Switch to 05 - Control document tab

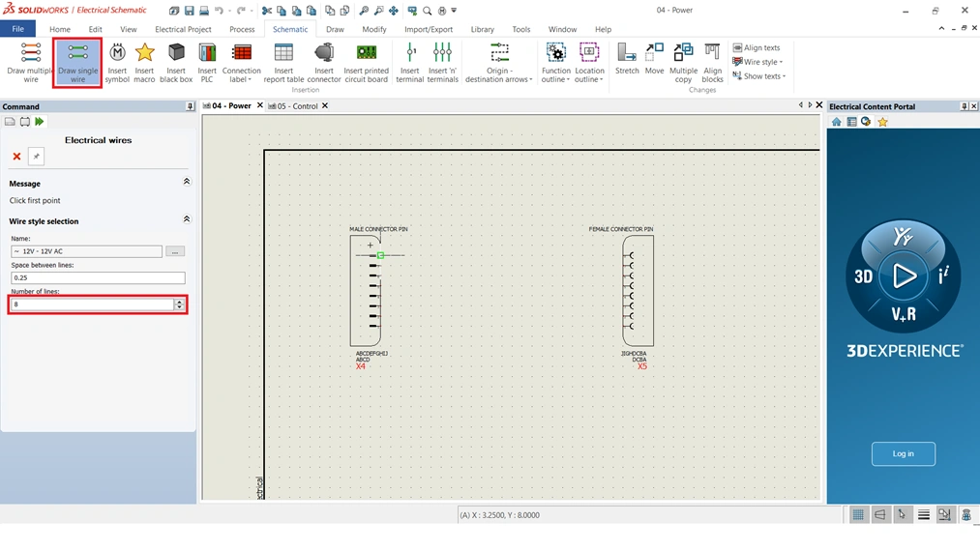pos(292,106)
